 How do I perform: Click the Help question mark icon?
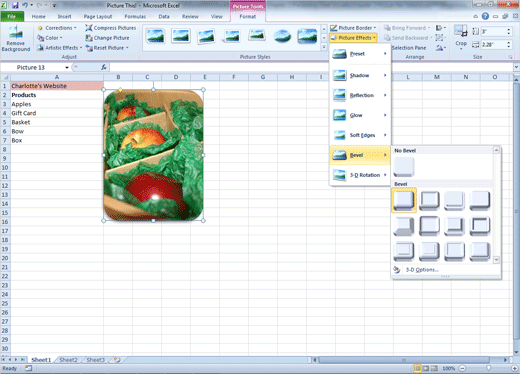click(x=485, y=16)
